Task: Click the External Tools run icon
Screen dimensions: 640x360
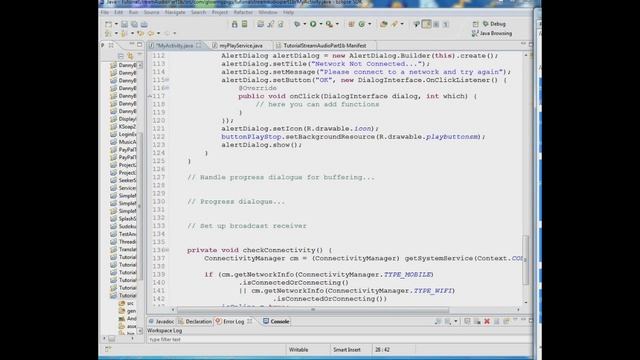Action: (329, 24)
